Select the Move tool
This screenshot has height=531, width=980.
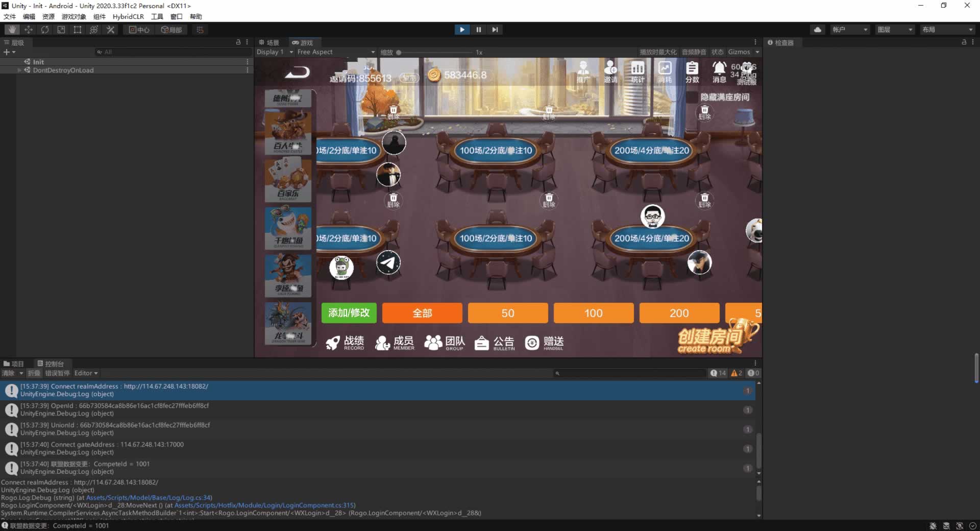coord(29,30)
